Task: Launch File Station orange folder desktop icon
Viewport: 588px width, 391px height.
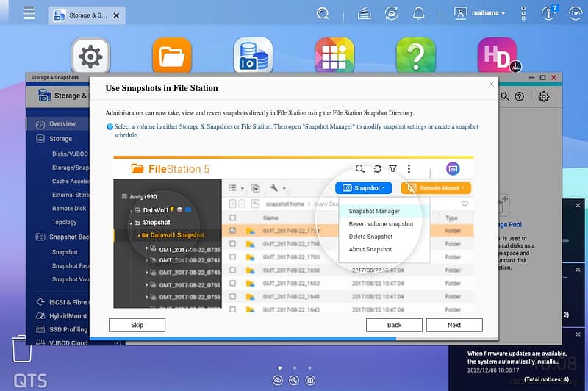Action: [x=172, y=57]
